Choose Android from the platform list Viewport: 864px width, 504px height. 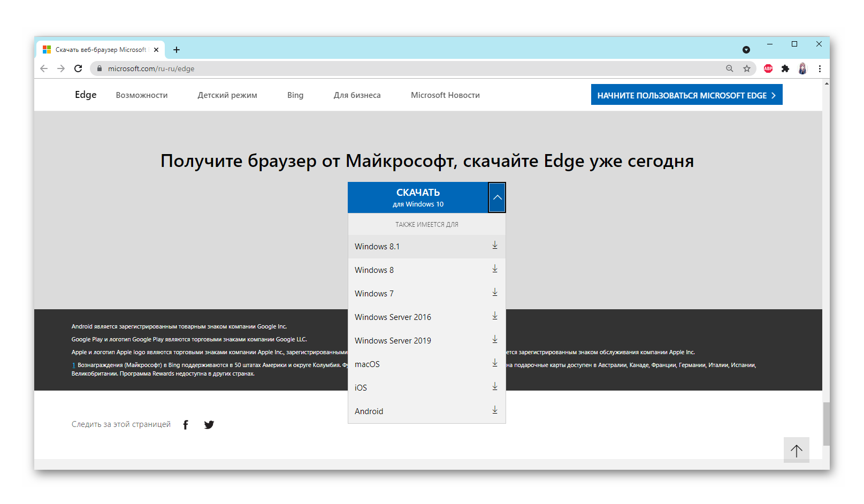(427, 411)
